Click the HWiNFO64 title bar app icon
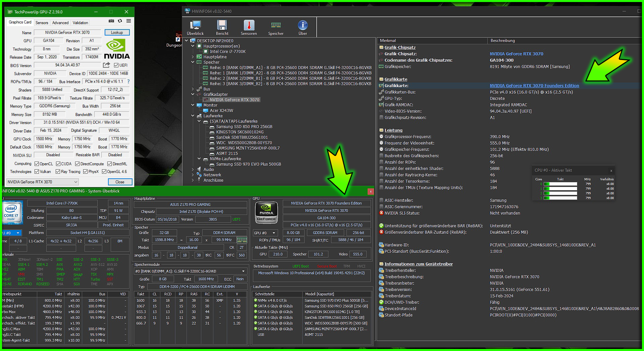Viewport: 644px width, 351px height. pyautogui.click(x=187, y=11)
